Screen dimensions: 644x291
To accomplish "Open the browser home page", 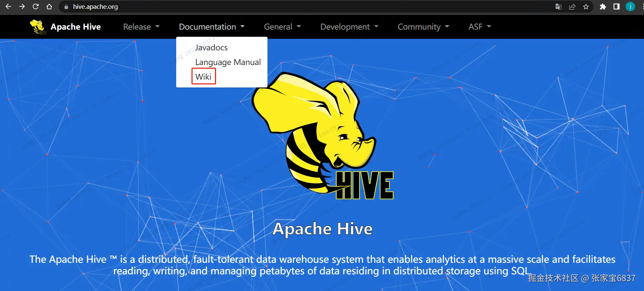I will pos(49,6).
